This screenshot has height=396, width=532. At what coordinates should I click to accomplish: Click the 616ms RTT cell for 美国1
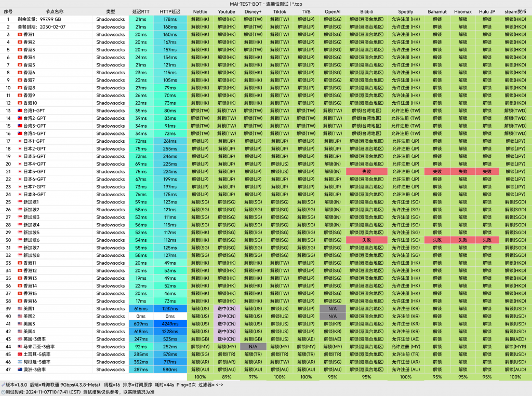(141, 308)
